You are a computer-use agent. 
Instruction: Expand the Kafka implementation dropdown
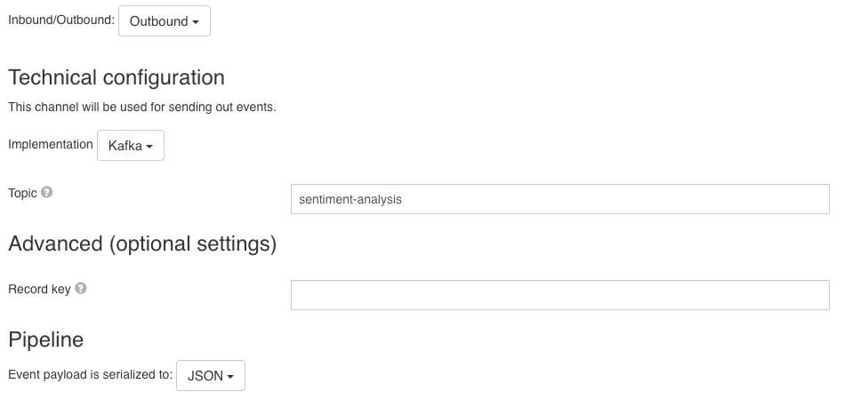point(131,146)
